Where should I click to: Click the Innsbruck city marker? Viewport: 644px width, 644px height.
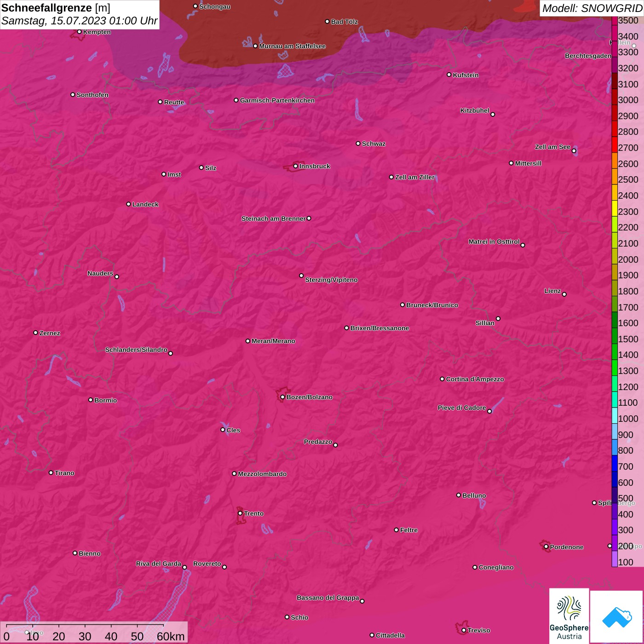pos(295,166)
